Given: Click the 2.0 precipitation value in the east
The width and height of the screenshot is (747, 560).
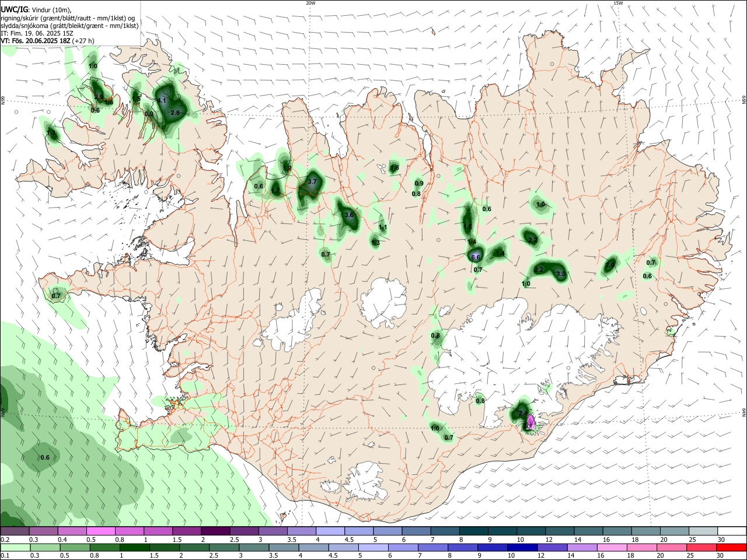Looking at the screenshot, I should click(x=610, y=264).
